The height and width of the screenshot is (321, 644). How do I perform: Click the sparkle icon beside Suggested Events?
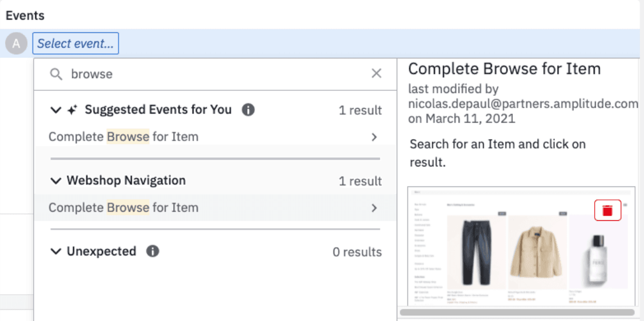click(72, 110)
